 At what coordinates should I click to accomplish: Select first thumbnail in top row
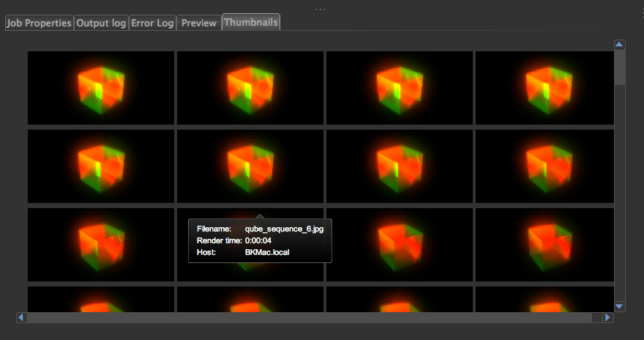[101, 87]
